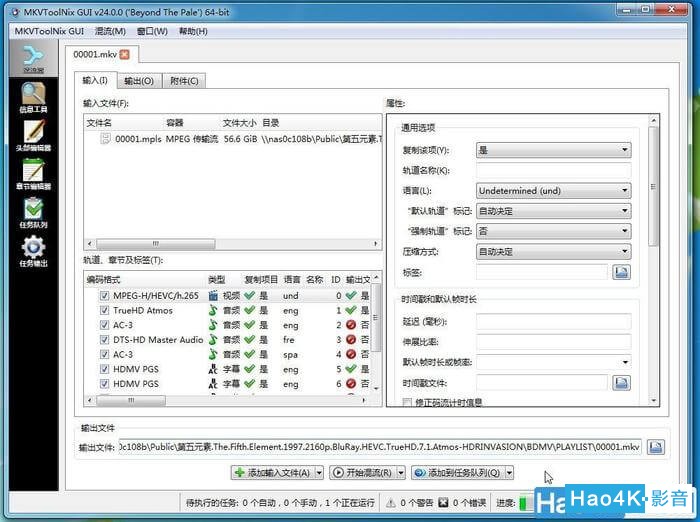Click add source files (添加输入文件) button
Image resolution: width=700 pixels, height=522 pixels.
[273, 472]
